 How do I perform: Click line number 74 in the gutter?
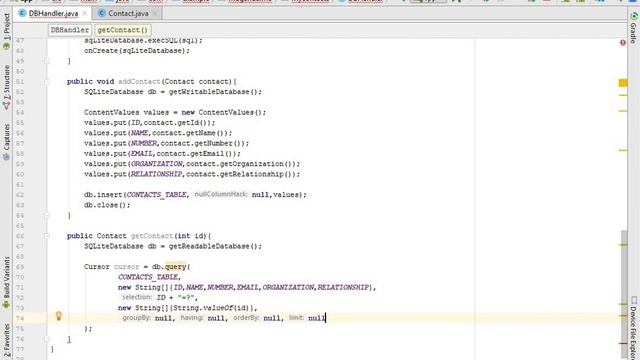point(20,318)
